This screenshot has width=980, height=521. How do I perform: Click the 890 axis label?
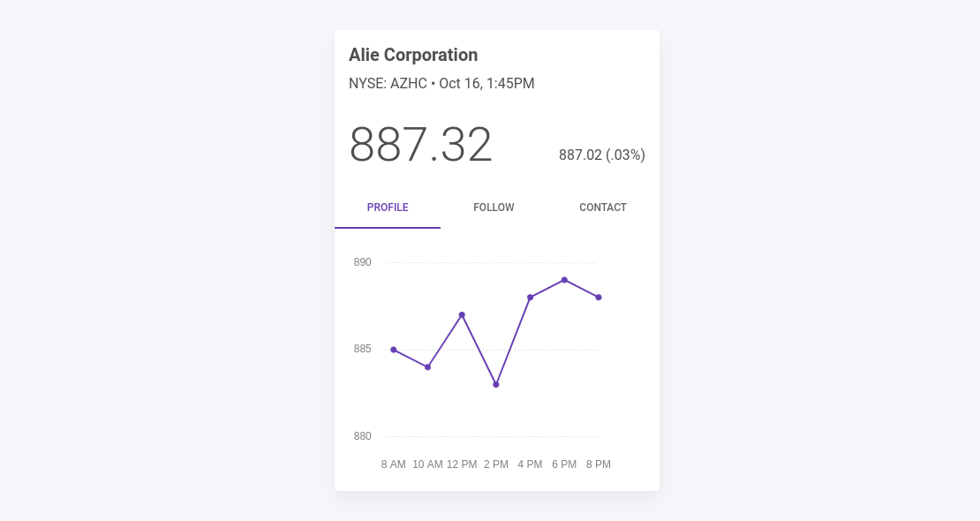click(363, 262)
